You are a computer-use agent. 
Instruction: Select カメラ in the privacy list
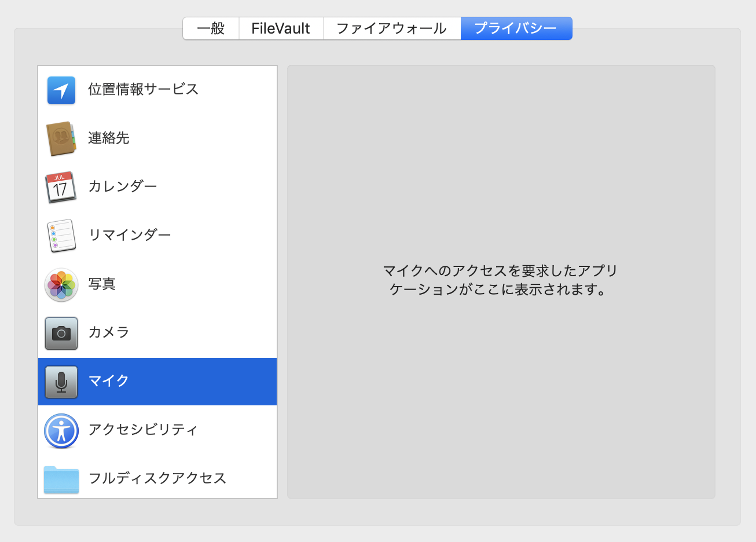point(157,333)
